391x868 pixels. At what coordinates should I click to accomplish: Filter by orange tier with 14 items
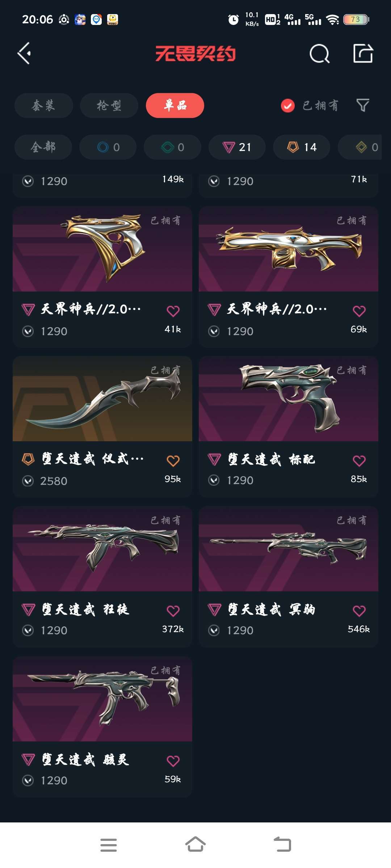302,147
